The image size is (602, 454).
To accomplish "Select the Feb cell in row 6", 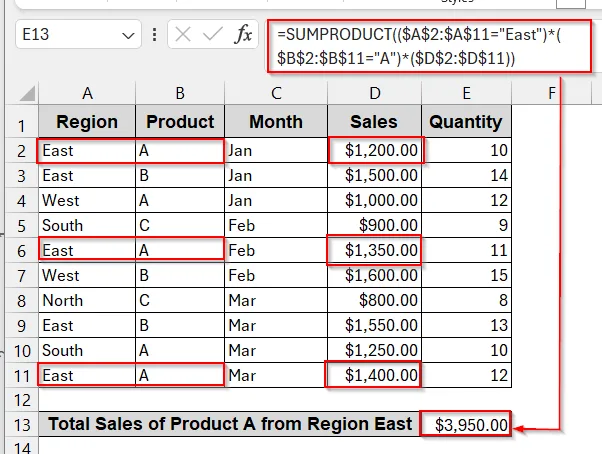I will point(276,250).
